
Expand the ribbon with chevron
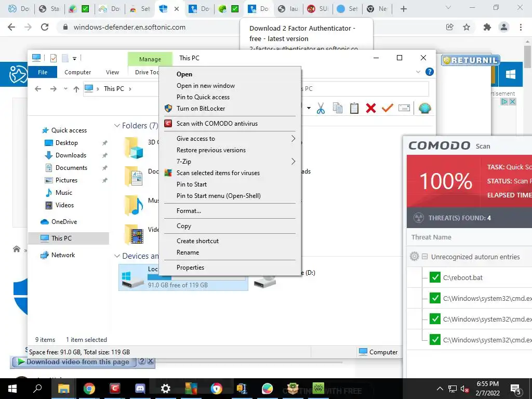(418, 72)
